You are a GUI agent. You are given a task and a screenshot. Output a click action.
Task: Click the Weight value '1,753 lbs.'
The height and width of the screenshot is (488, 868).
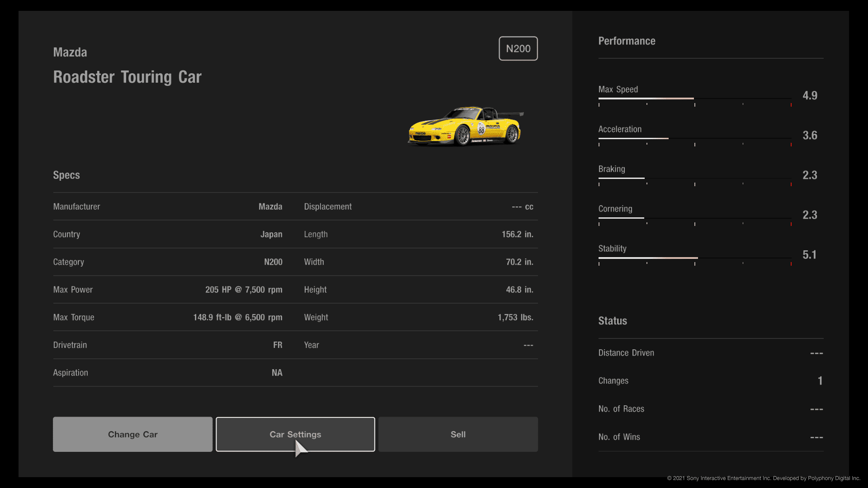[x=516, y=317]
